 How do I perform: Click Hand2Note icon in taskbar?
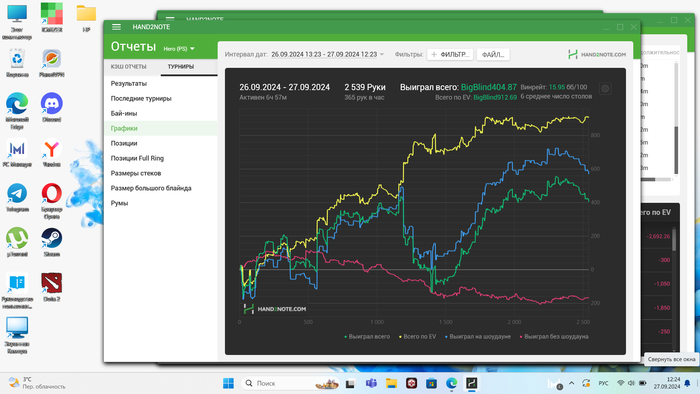pyautogui.click(x=471, y=383)
